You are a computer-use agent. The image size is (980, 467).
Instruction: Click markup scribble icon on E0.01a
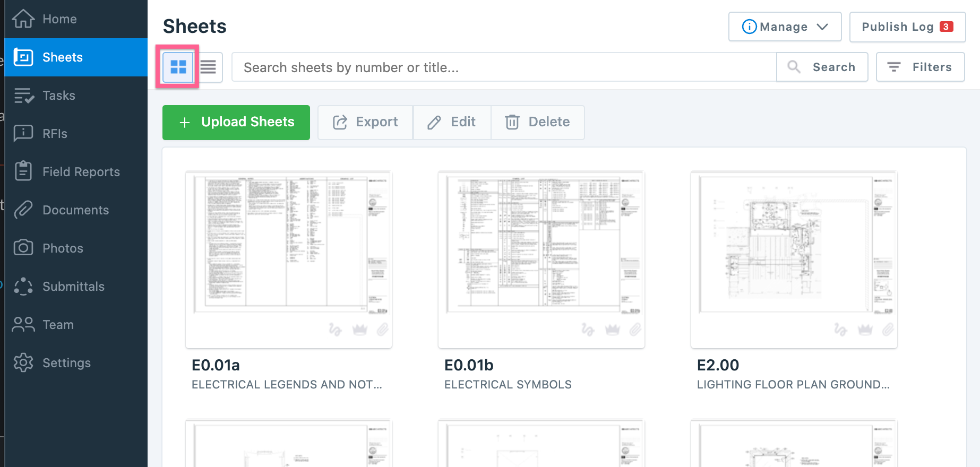[x=335, y=330]
